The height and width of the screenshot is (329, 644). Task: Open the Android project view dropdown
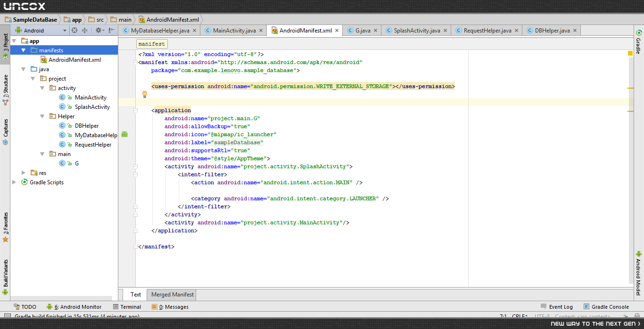tap(41, 30)
